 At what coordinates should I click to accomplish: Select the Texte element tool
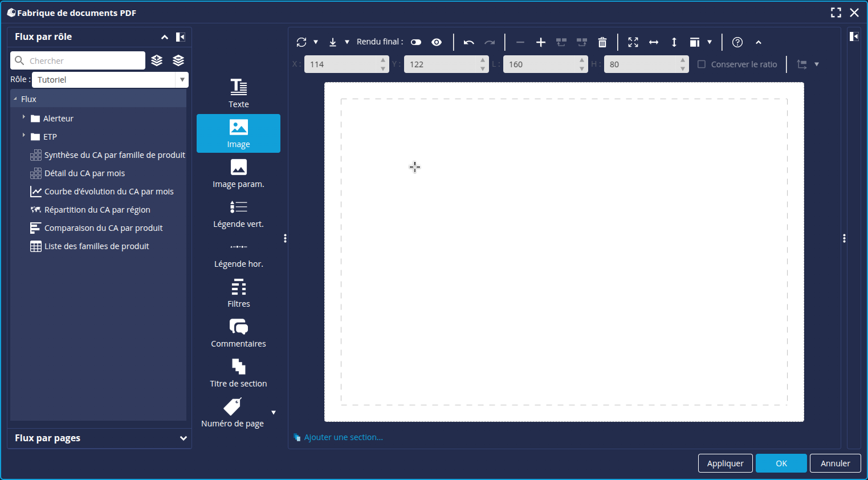[238, 93]
